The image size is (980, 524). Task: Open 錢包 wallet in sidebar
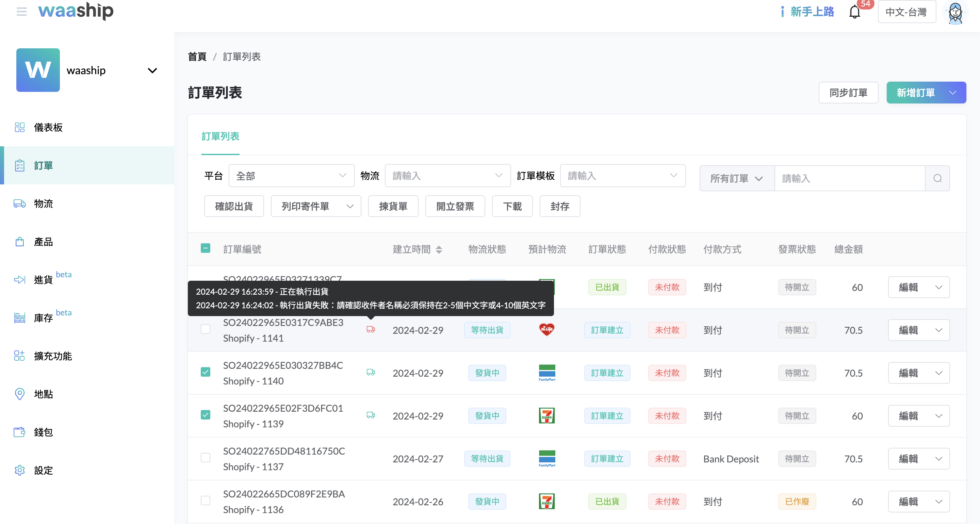pyautogui.click(x=43, y=432)
